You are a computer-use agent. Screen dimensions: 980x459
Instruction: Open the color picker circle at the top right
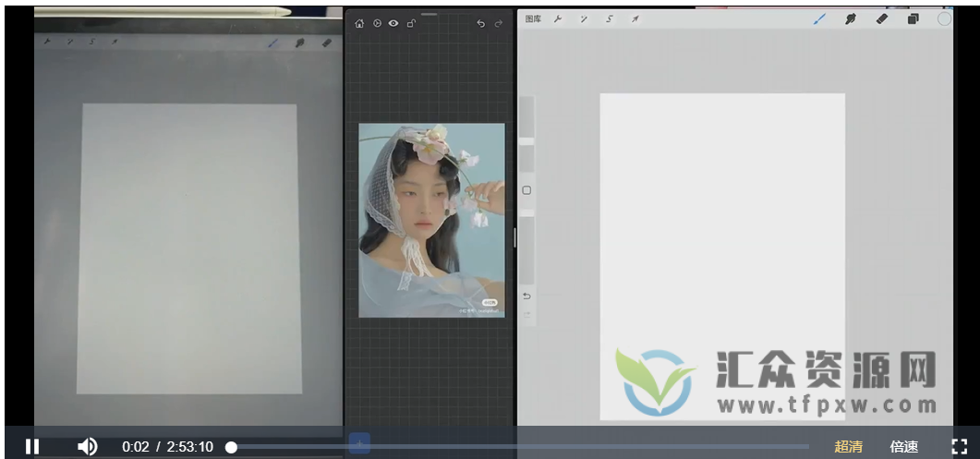(944, 19)
